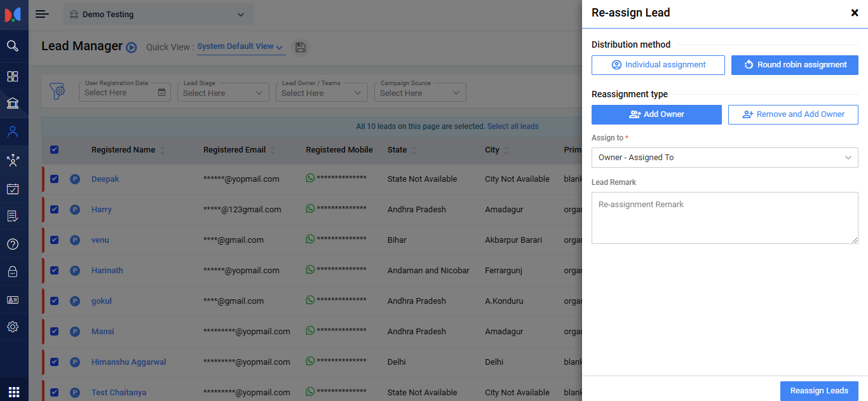868x401 pixels.
Task: Click the save view floppy disk icon
Action: tap(301, 47)
